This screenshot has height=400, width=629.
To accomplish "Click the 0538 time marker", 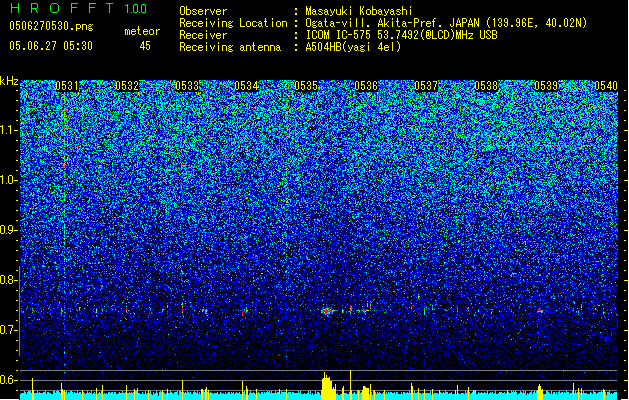I will 486,86.
